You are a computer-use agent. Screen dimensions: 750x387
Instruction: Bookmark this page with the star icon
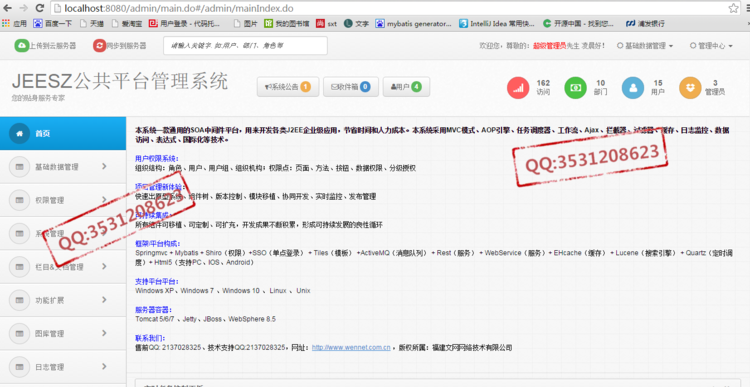point(733,8)
